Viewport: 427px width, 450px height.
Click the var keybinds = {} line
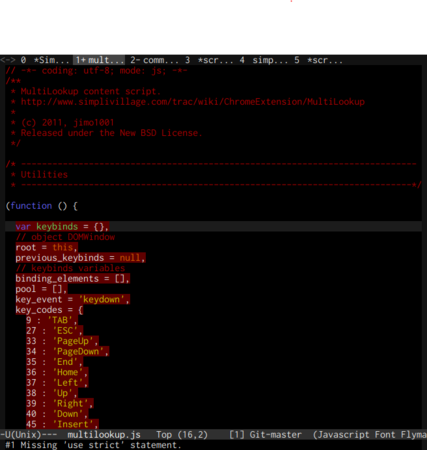tap(62, 227)
